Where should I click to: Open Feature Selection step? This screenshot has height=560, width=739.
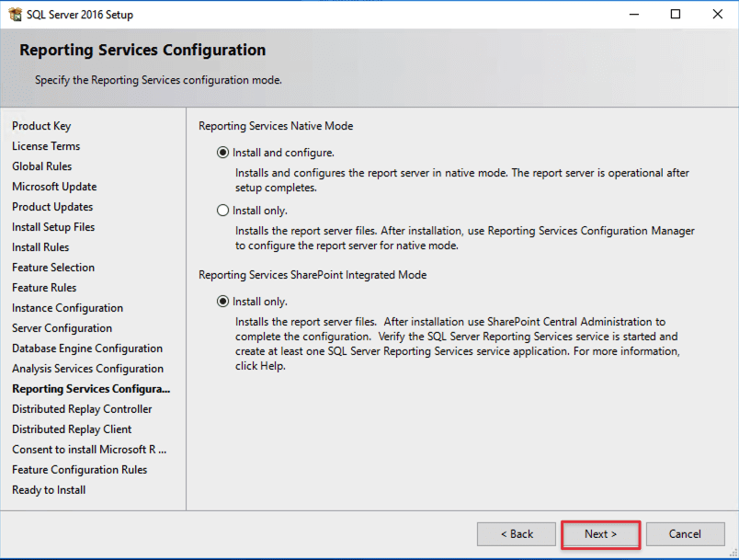53,268
